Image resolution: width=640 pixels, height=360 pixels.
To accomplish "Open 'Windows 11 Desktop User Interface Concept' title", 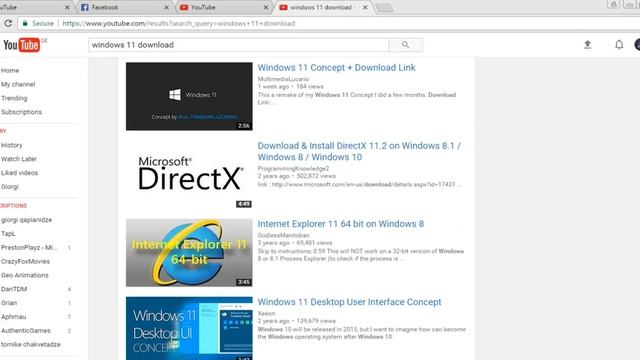I will point(349,302).
